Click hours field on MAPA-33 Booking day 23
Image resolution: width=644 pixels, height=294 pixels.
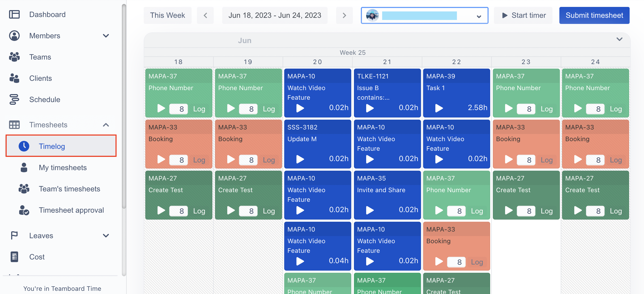[x=526, y=160]
